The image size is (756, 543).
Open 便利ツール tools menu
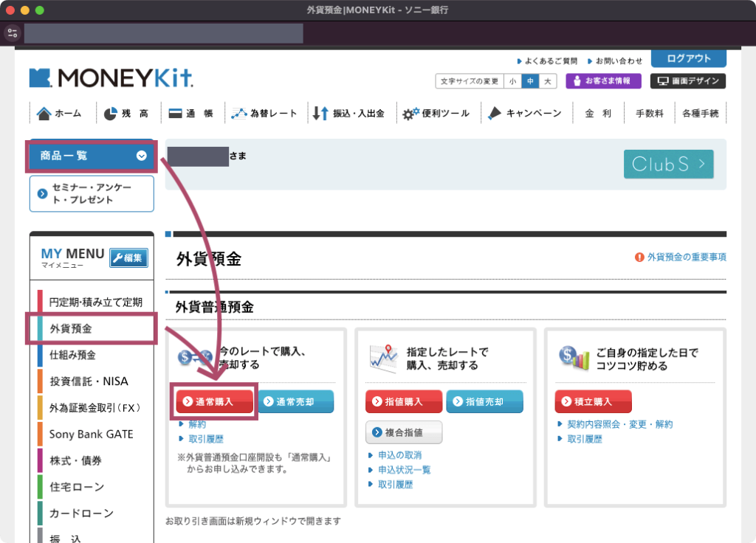[x=436, y=113]
